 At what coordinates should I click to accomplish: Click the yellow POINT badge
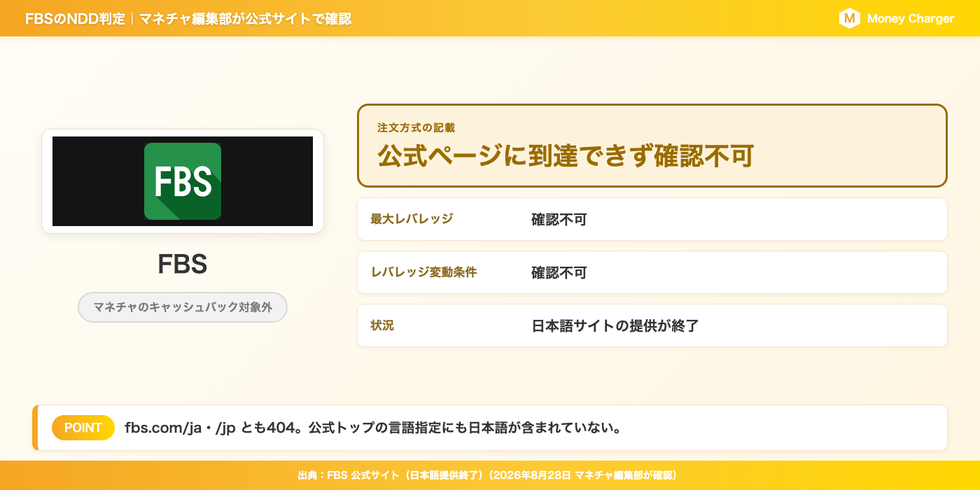pos(83,428)
